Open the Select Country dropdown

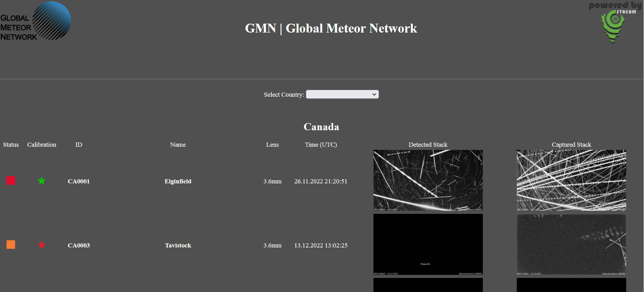point(342,94)
